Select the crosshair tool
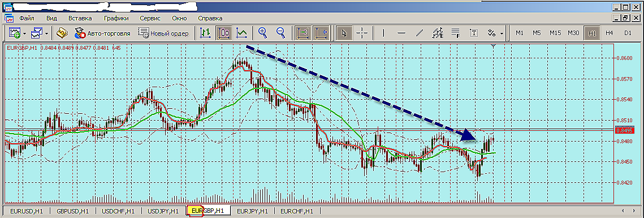The image size is (644, 218). click(362, 33)
